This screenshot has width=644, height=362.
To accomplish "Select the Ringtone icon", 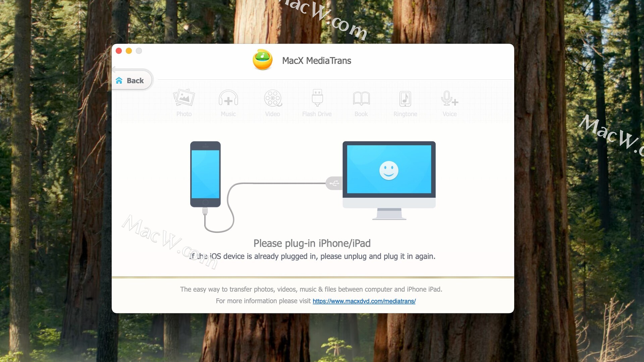I will 405,99.
